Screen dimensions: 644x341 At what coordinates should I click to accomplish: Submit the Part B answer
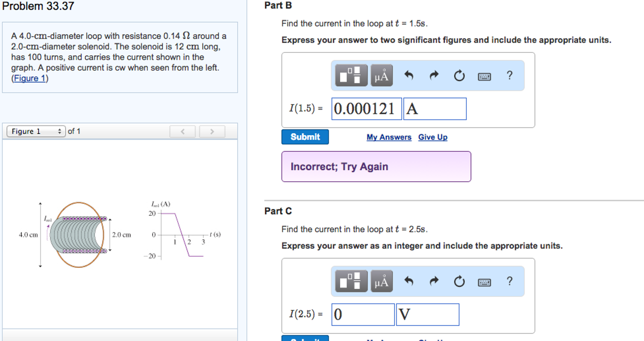305,137
